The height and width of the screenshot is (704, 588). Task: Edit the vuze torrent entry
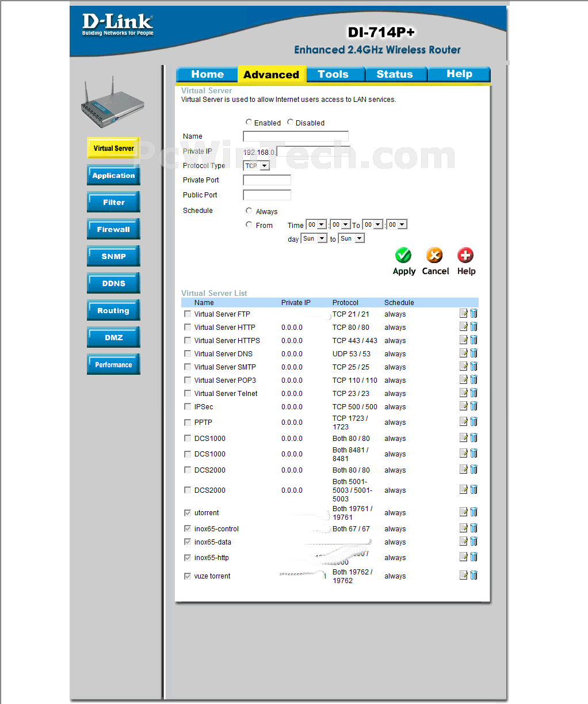coord(463,576)
